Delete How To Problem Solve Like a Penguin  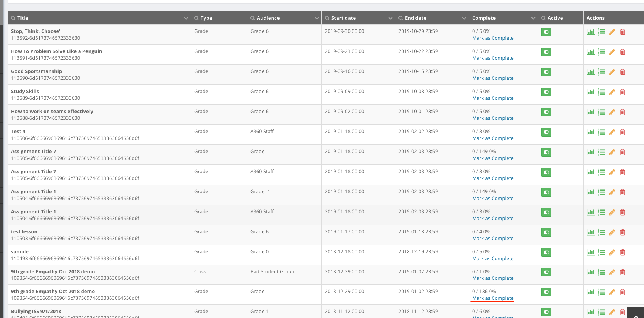click(x=622, y=52)
